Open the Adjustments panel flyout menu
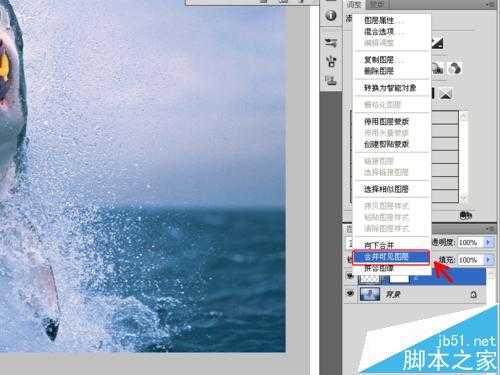This screenshot has width=500, height=375. pos(491,4)
